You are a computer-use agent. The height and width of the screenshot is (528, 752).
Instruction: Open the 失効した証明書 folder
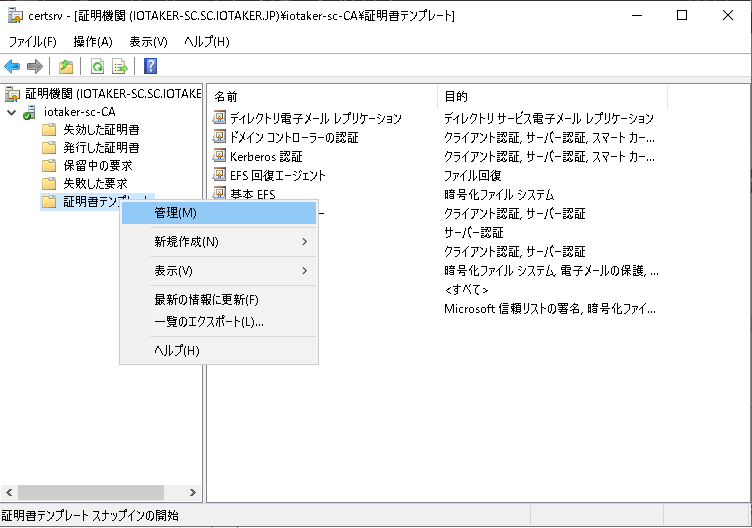[x=100, y=130]
